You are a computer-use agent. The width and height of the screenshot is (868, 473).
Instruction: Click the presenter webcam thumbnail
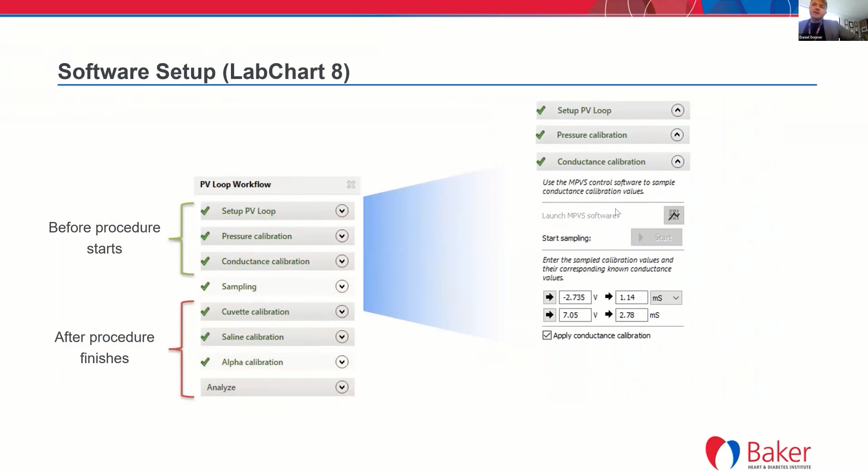[x=833, y=20]
